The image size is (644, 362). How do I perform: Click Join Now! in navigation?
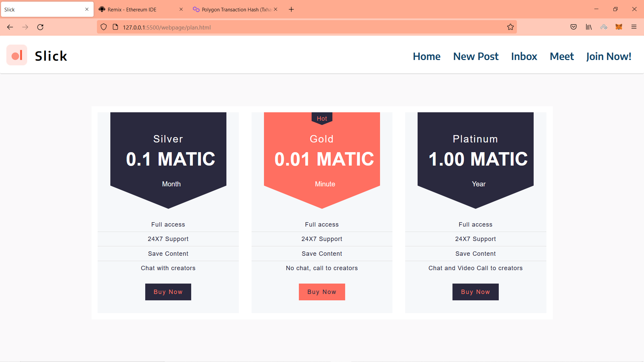[x=608, y=56]
